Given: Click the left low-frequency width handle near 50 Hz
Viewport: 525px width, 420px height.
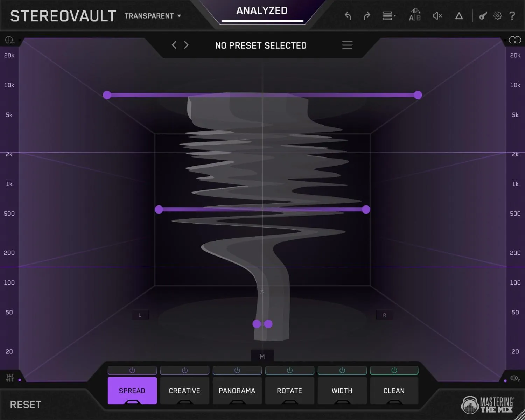Looking at the screenshot, I should (257, 324).
